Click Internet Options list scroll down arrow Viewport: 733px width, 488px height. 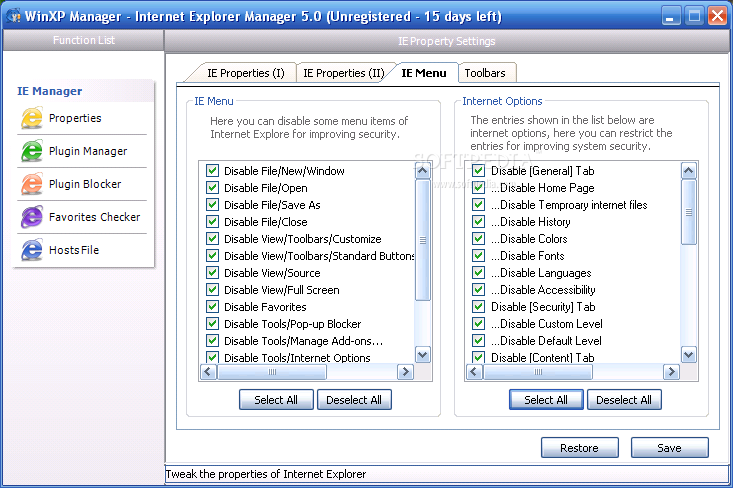[x=689, y=354]
